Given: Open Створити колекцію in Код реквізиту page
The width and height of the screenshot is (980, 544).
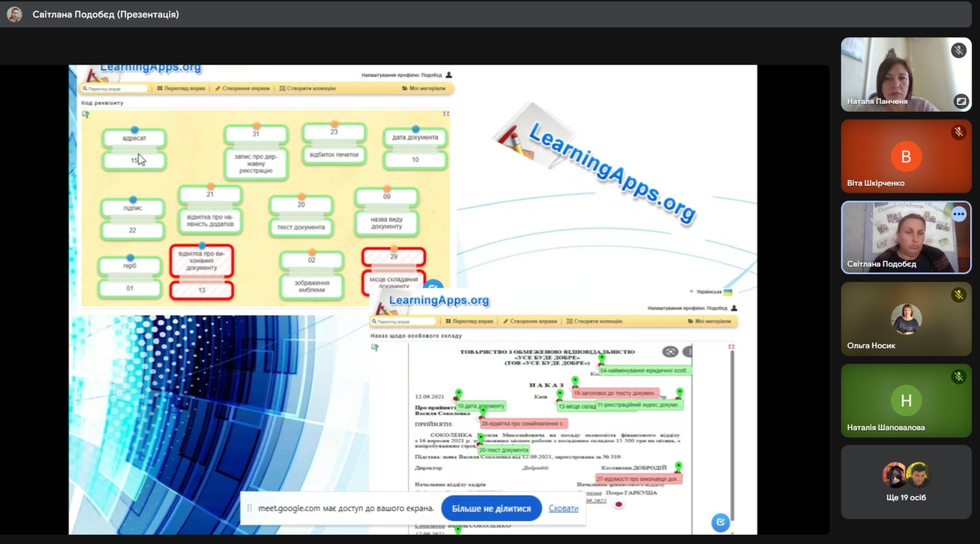Looking at the screenshot, I should (307, 88).
